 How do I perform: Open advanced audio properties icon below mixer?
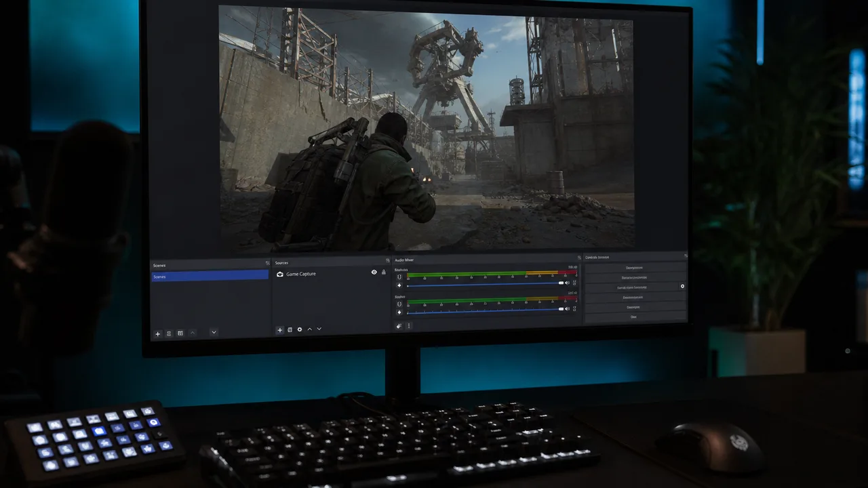click(399, 326)
